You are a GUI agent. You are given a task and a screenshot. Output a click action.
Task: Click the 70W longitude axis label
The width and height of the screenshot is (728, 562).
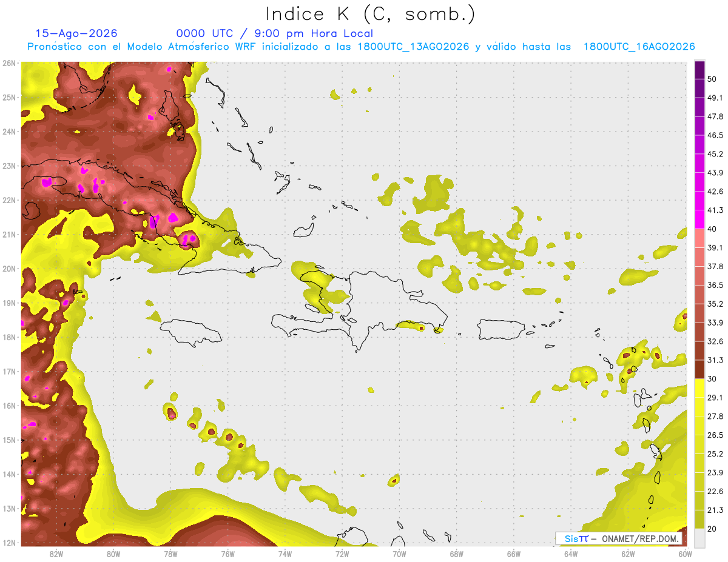399,554
